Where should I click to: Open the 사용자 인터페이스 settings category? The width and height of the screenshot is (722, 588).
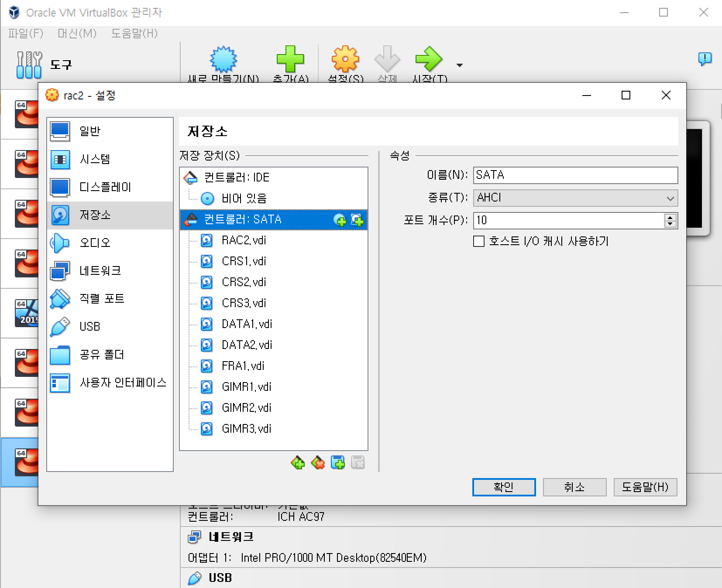tap(110, 383)
